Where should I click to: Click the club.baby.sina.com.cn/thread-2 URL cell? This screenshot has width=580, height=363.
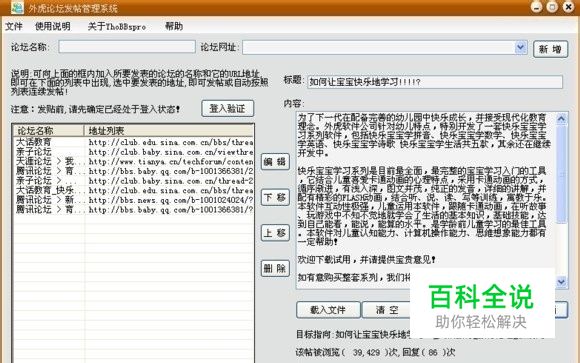tap(171, 181)
